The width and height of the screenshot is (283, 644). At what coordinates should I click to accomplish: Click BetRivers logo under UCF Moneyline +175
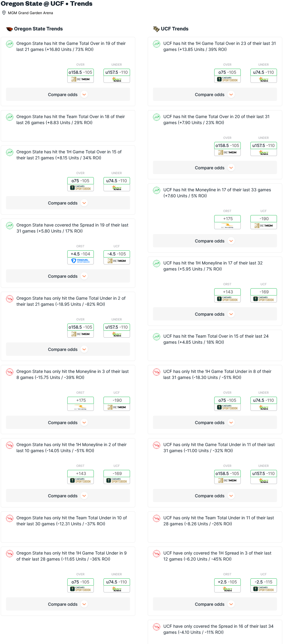coord(227,226)
